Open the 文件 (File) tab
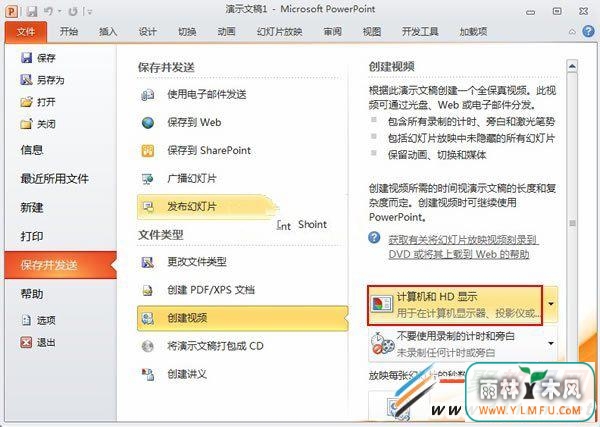600x427 pixels. (x=26, y=32)
